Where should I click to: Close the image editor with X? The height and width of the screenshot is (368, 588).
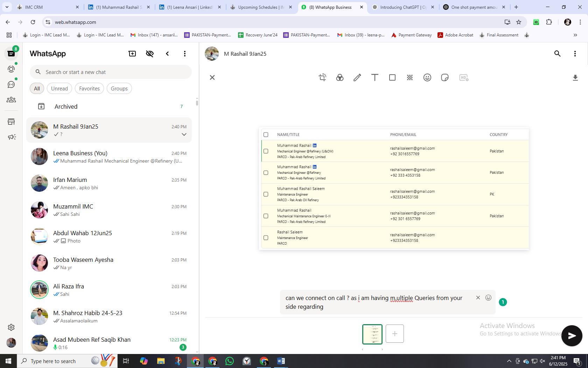coord(212,77)
